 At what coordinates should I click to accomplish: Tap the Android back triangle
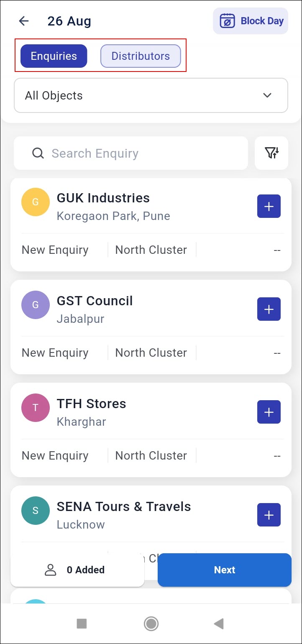coord(219,624)
